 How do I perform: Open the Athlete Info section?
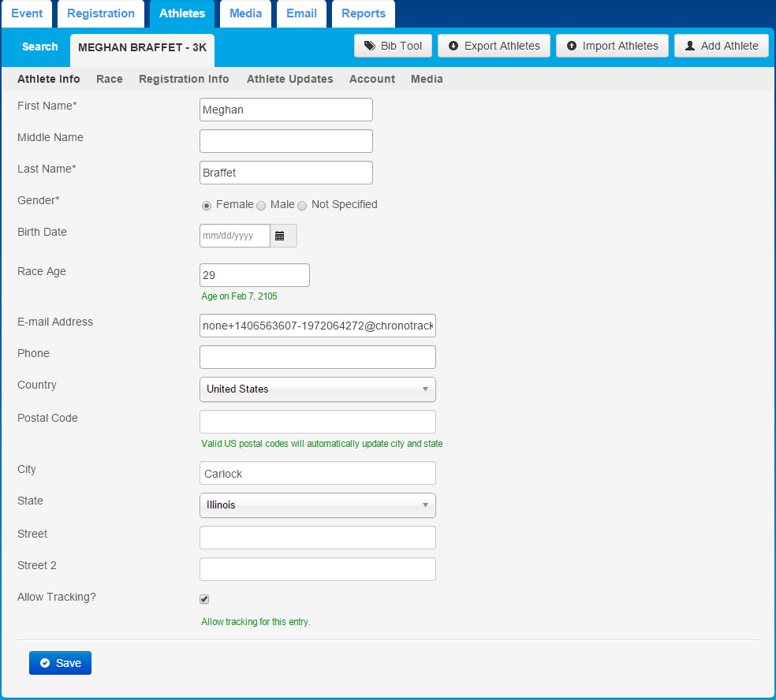click(x=49, y=79)
